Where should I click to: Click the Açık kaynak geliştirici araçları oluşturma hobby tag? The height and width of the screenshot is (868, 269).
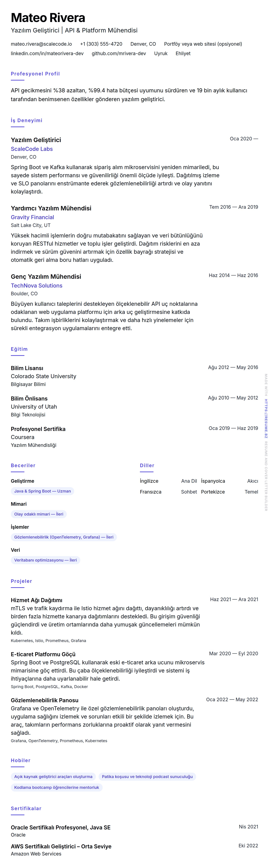(x=53, y=776)
